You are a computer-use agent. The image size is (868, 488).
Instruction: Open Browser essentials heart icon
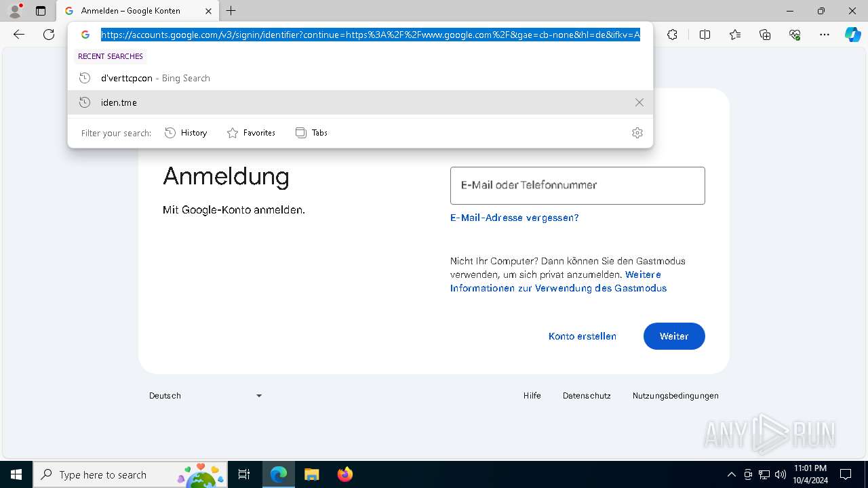pos(795,35)
